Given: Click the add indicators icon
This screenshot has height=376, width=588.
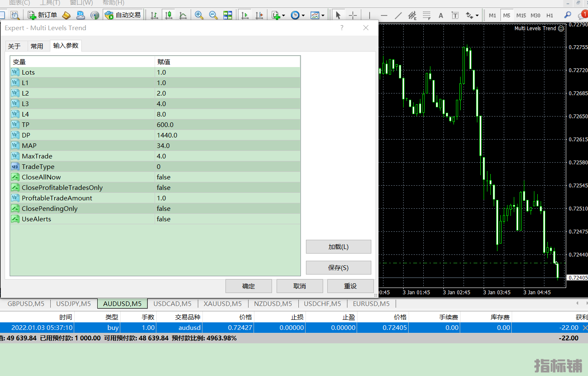Looking at the screenshot, I should (x=276, y=15).
